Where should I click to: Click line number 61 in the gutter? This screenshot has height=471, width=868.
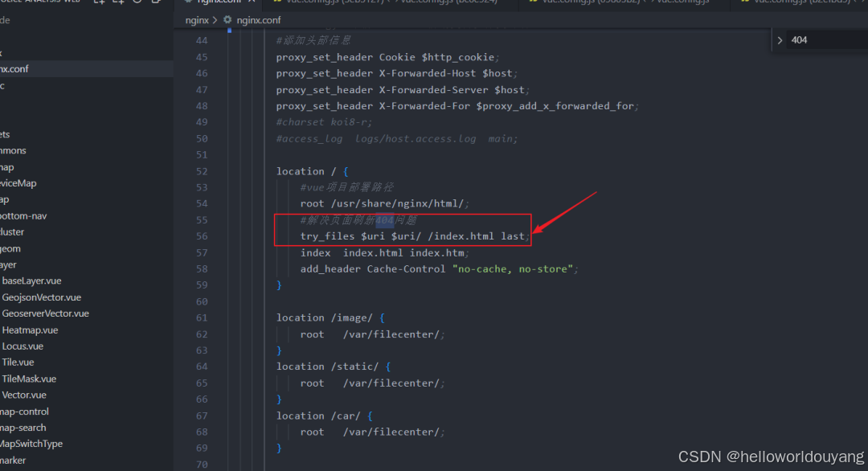coord(202,317)
